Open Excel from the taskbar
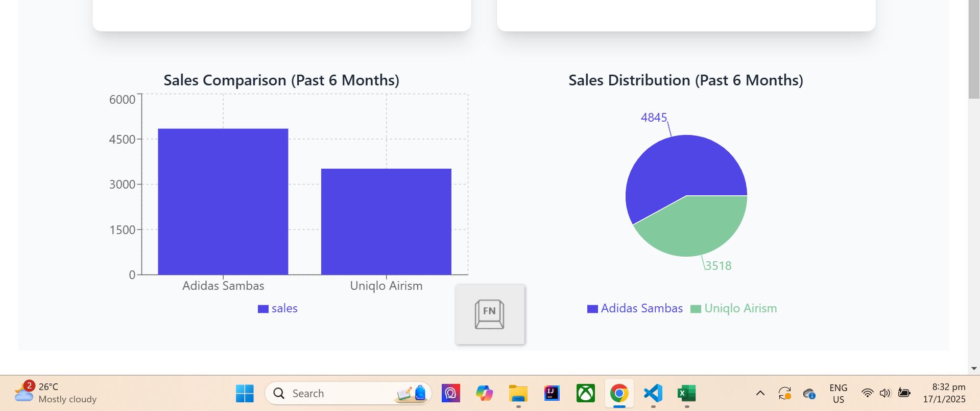980x411 pixels. pyautogui.click(x=687, y=393)
